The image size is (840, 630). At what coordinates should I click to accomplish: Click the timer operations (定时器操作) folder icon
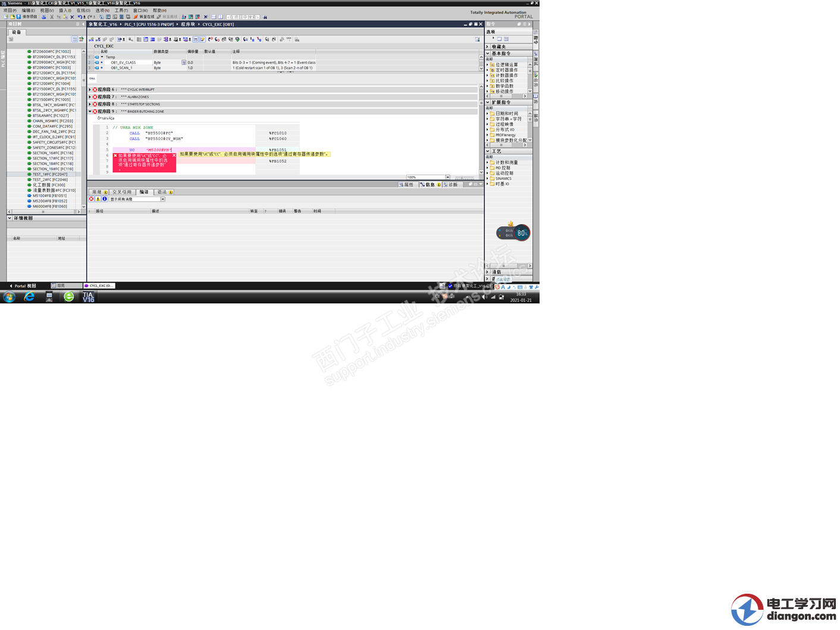tap(493, 70)
